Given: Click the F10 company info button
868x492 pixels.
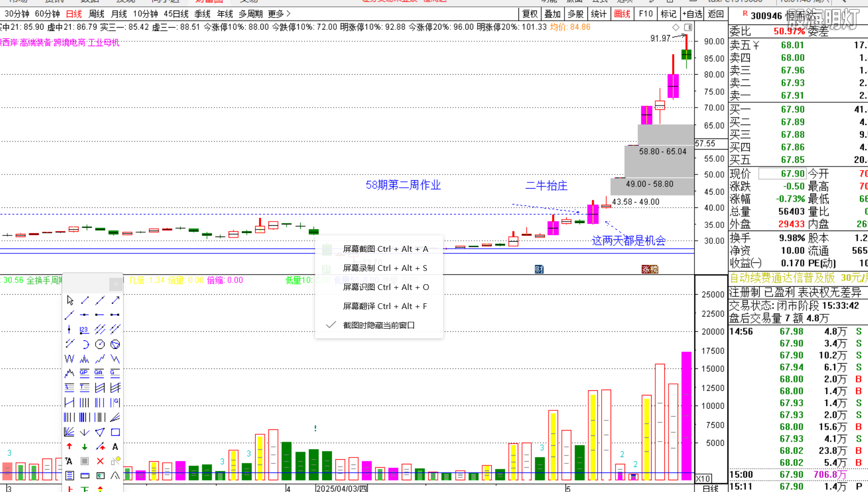Looking at the screenshot, I should 646,14.
